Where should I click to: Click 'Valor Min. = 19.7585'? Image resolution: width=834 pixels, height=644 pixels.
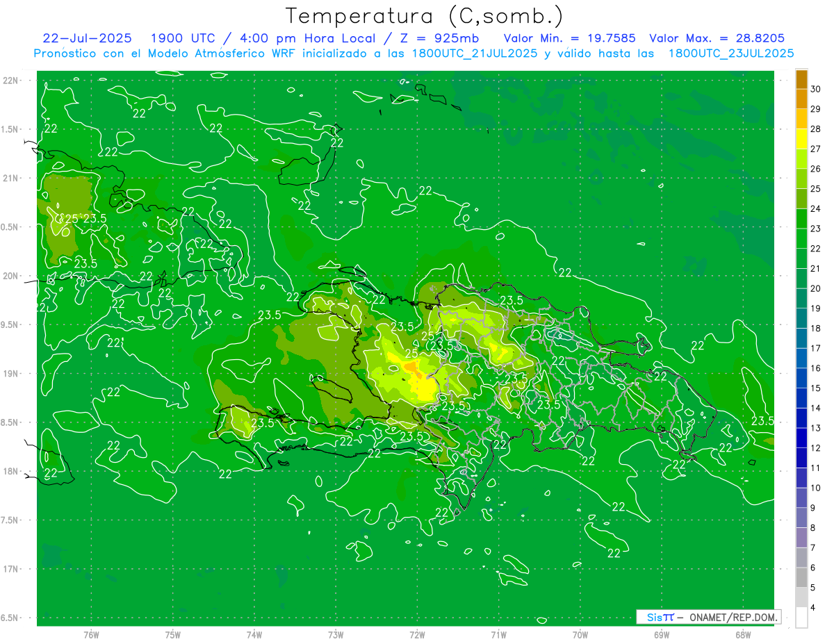click(x=570, y=38)
